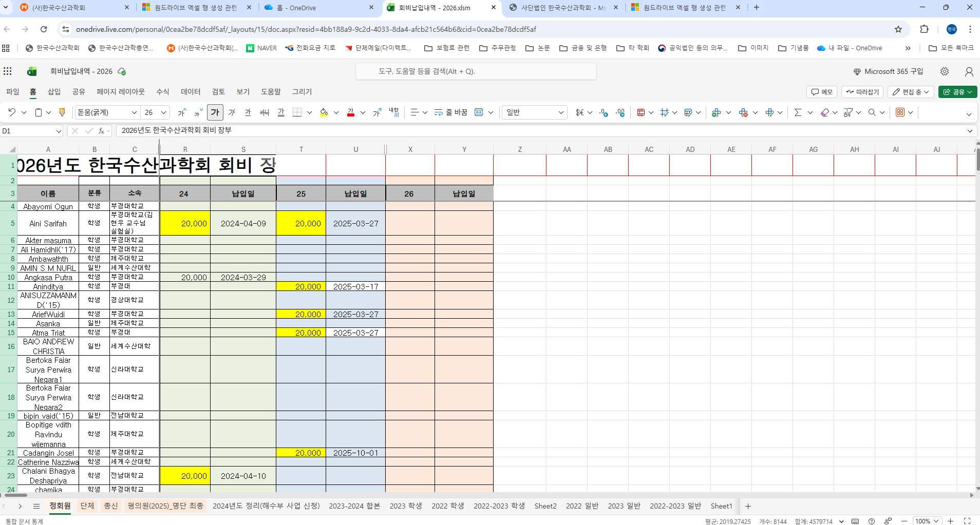
Task: Activate the Format Painter brush icon
Action: [x=62, y=112]
